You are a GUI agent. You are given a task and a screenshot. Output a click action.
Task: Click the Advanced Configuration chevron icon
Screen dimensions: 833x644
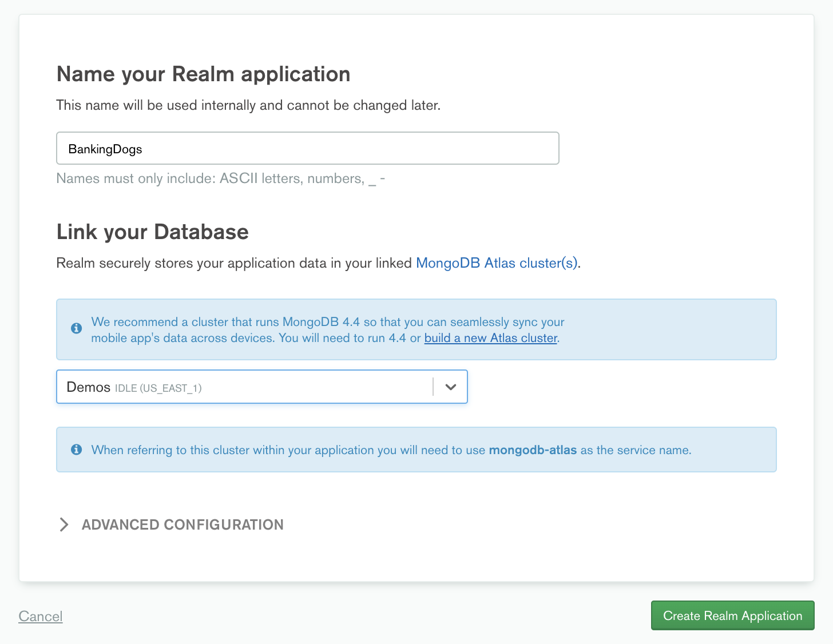(x=64, y=524)
